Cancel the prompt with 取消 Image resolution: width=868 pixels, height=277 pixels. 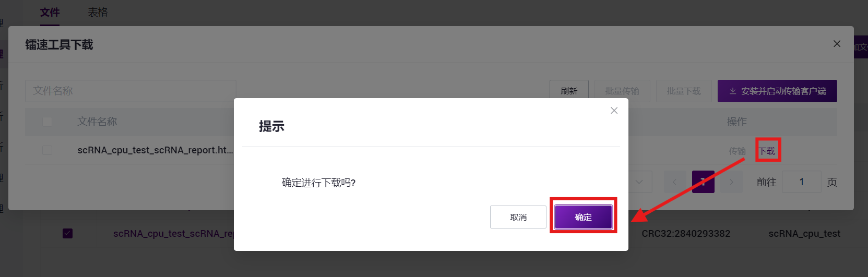point(518,217)
